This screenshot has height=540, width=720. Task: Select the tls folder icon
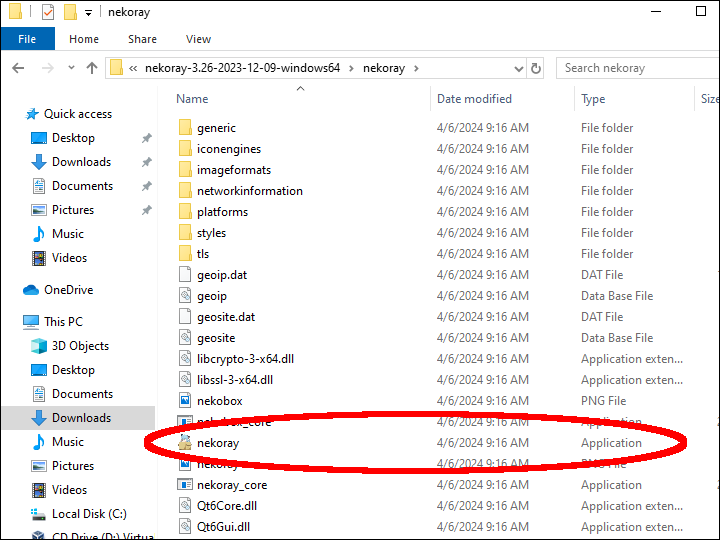tap(185, 253)
